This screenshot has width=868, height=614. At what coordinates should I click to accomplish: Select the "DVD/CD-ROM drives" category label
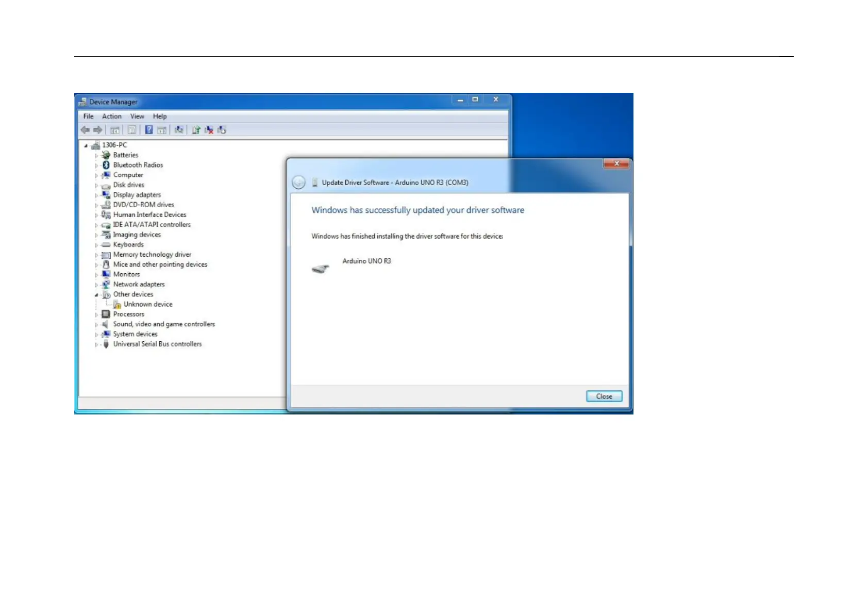(144, 205)
